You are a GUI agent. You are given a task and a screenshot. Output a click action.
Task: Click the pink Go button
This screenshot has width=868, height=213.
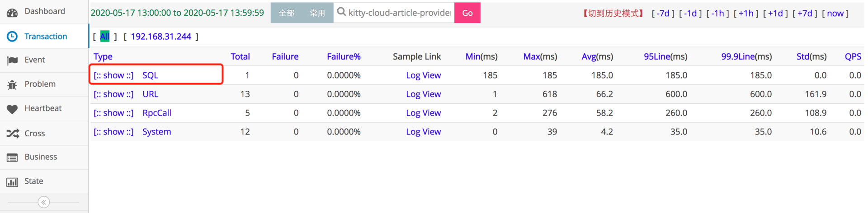coord(467,13)
